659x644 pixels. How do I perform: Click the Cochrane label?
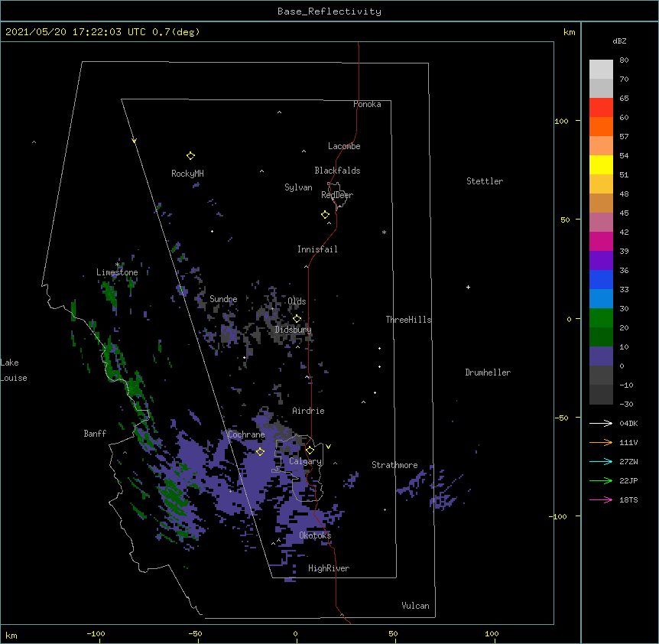coord(246,434)
